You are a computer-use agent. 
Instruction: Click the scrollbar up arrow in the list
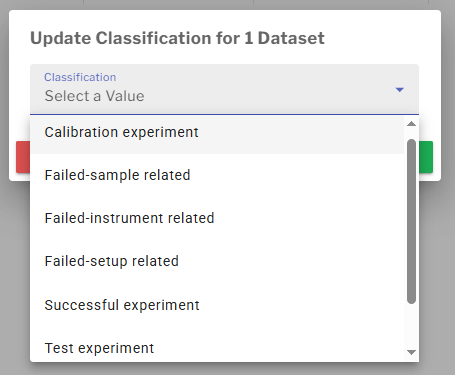point(411,124)
